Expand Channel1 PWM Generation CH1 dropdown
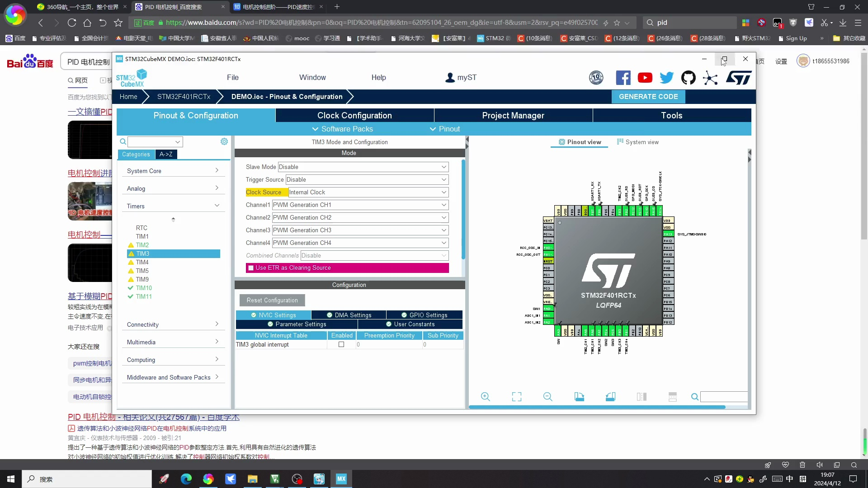 click(444, 204)
